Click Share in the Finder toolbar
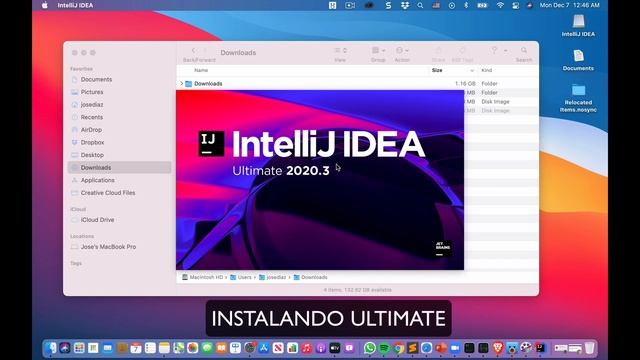Image resolution: width=640 pixels, height=360 pixels. point(438,51)
